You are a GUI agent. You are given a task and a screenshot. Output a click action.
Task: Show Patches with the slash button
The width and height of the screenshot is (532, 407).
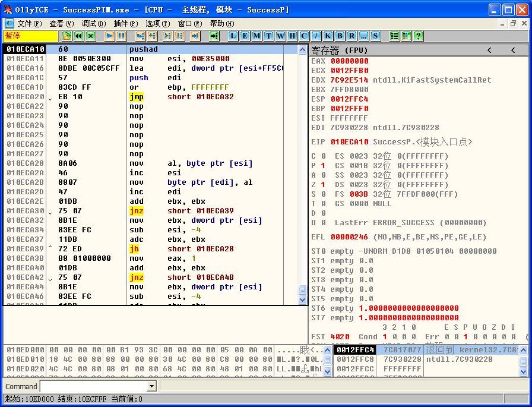click(x=316, y=36)
